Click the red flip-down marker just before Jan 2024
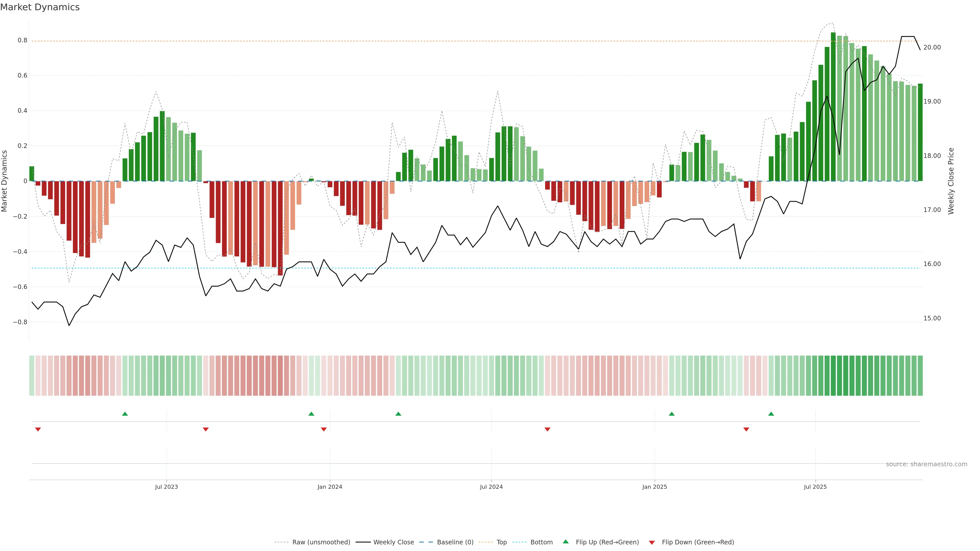This screenshot has width=980, height=551. 324,429
